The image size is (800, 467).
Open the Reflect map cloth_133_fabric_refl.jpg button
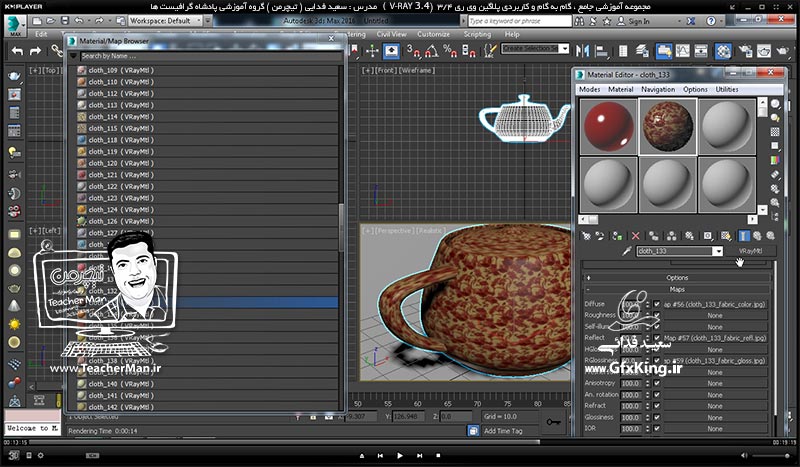(x=714, y=338)
